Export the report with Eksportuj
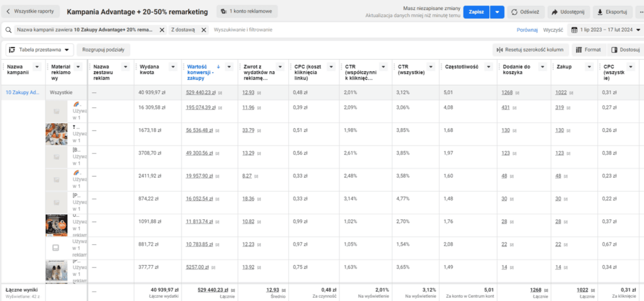 [x=612, y=12]
